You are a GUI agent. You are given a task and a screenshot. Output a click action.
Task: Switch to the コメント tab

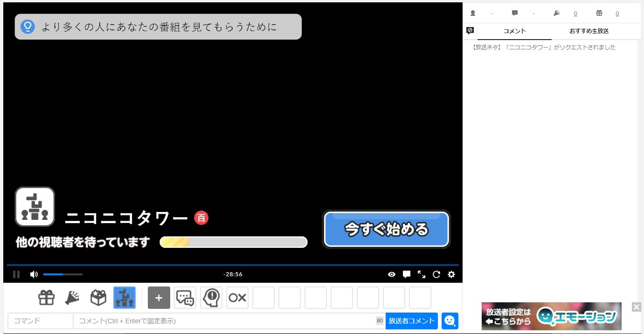click(x=514, y=31)
